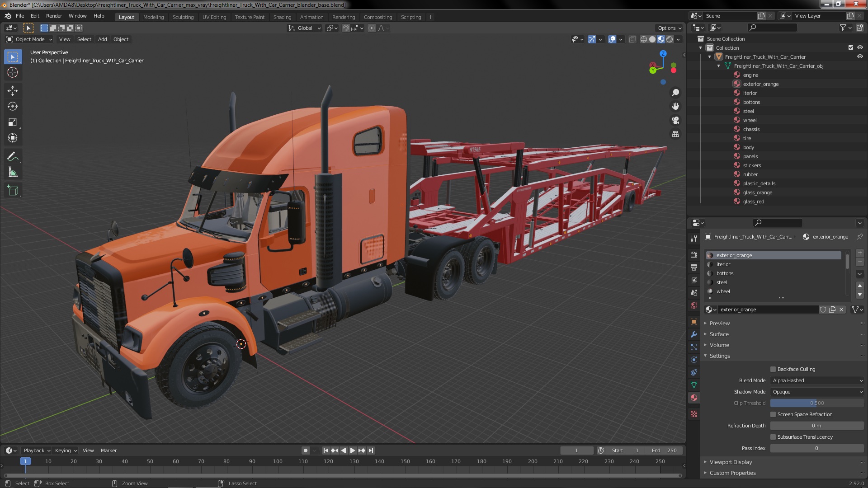Open the Scene properties tab

[694, 293]
